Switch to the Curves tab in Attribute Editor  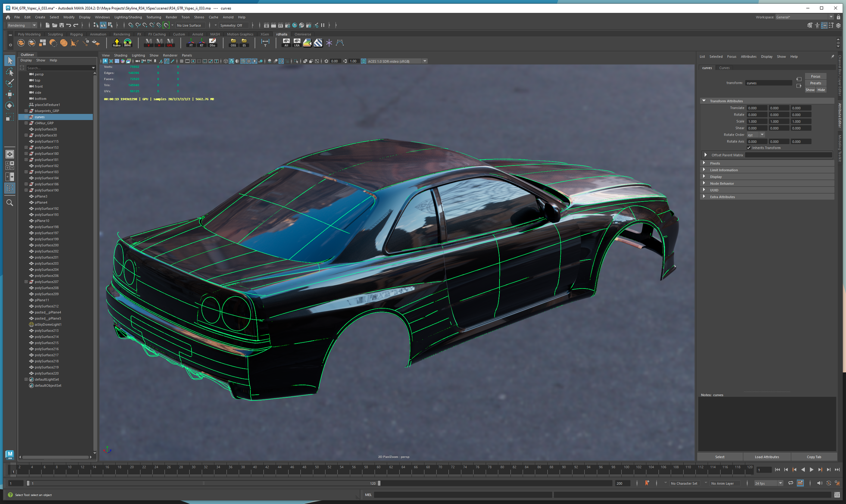tap(724, 68)
